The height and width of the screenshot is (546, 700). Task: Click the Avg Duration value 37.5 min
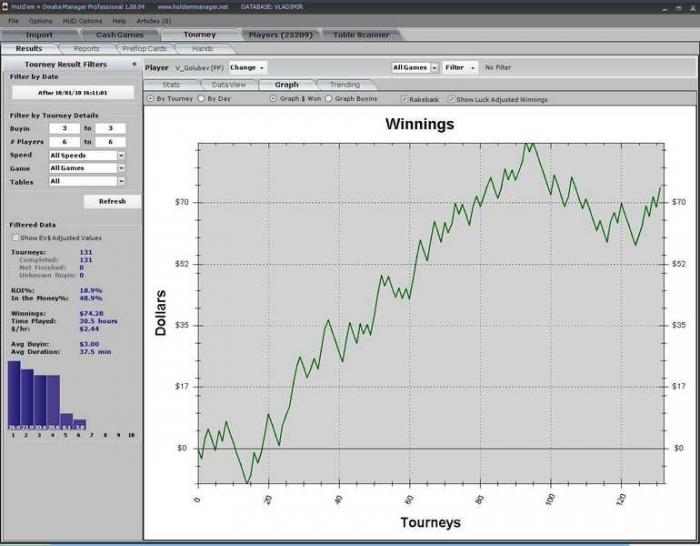[x=96, y=352]
